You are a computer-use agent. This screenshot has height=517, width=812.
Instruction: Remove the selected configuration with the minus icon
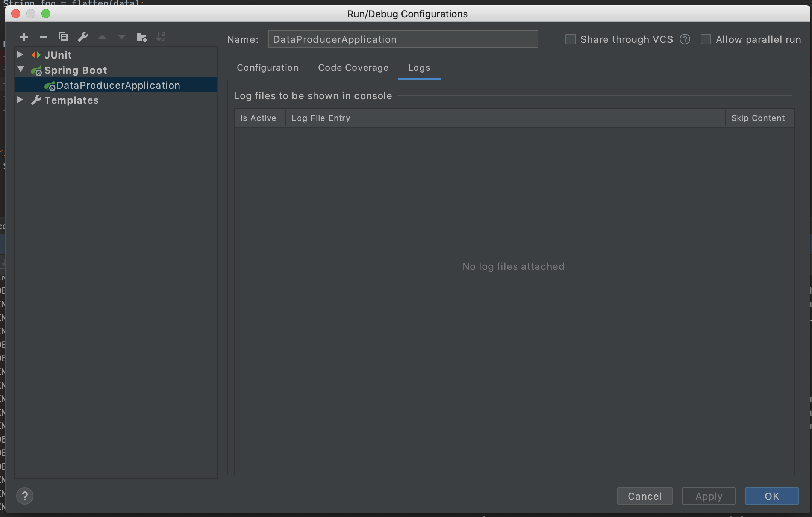tap(44, 37)
